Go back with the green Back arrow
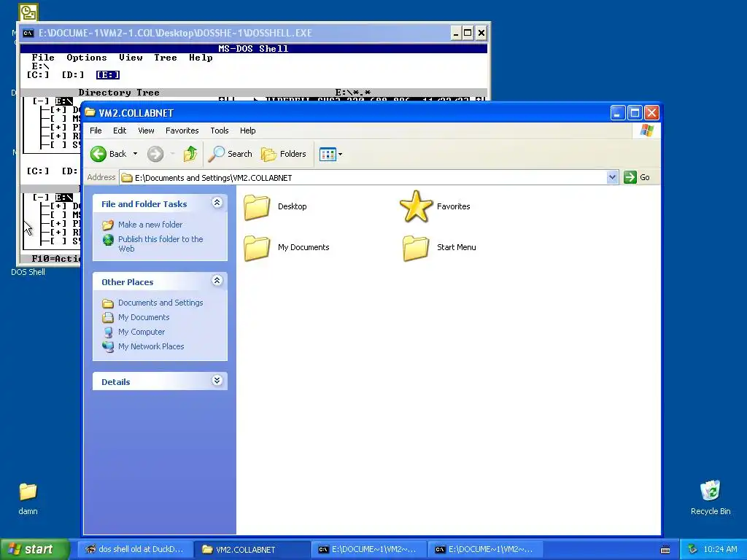Viewport: 747px width, 560px height. 108,154
